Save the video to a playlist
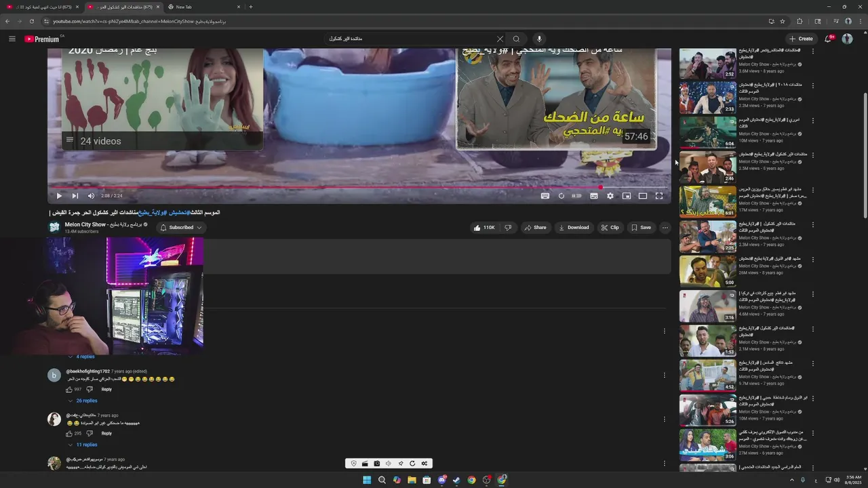This screenshot has width=868, height=488. (x=641, y=228)
